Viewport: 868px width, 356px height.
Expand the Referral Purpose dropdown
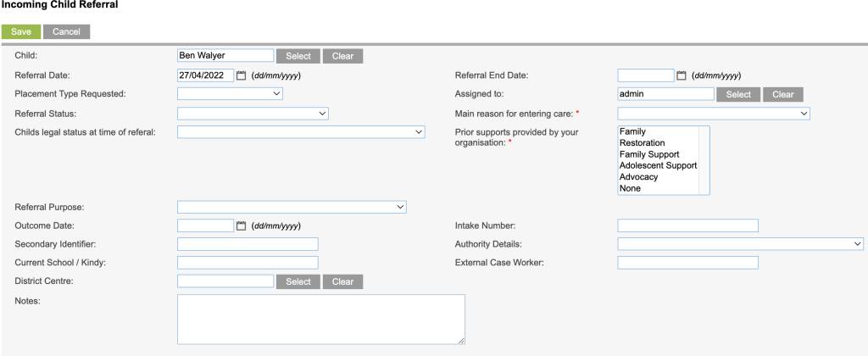tap(292, 207)
